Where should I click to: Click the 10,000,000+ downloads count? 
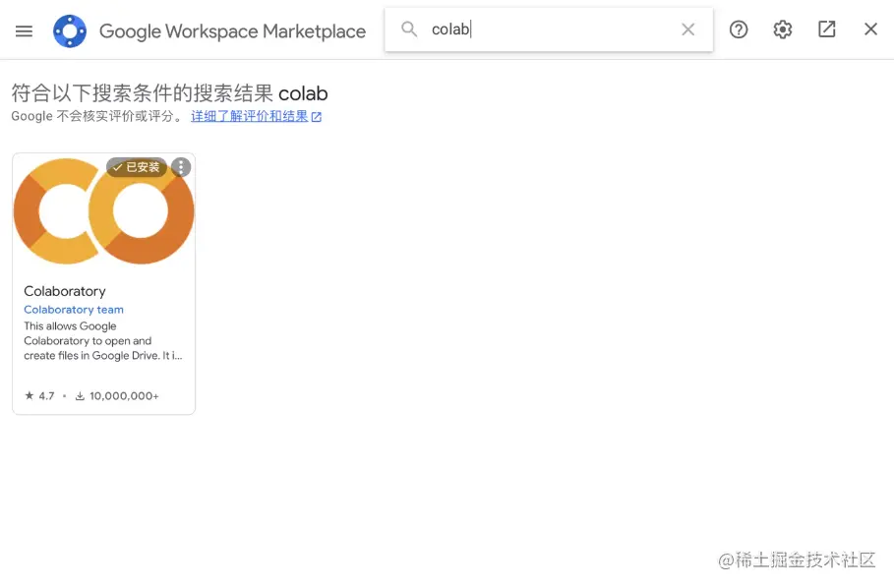117,395
